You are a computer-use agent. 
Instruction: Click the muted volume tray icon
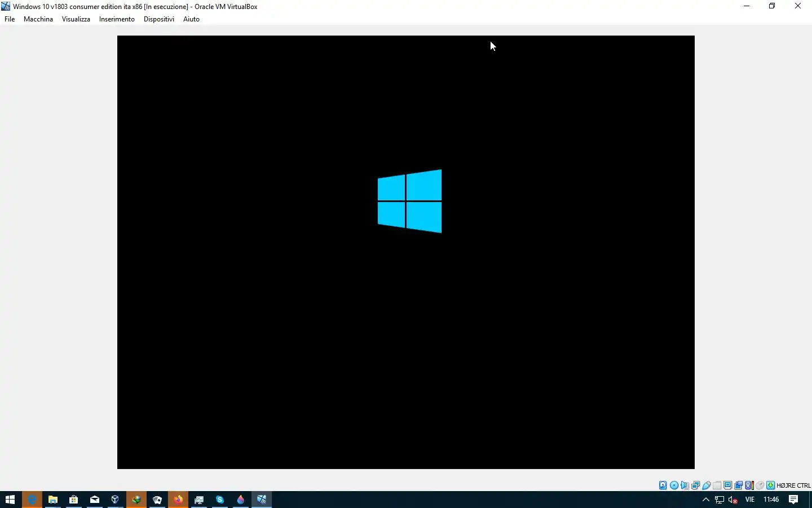point(733,500)
